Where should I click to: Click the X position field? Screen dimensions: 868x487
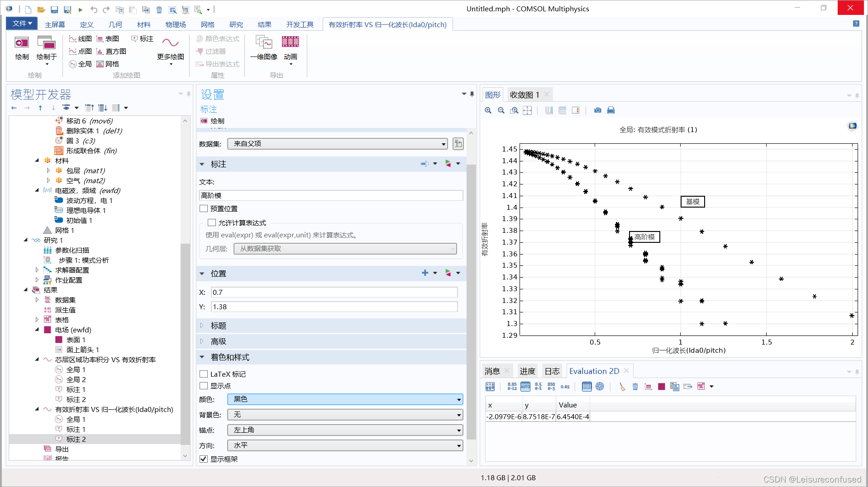click(x=334, y=292)
